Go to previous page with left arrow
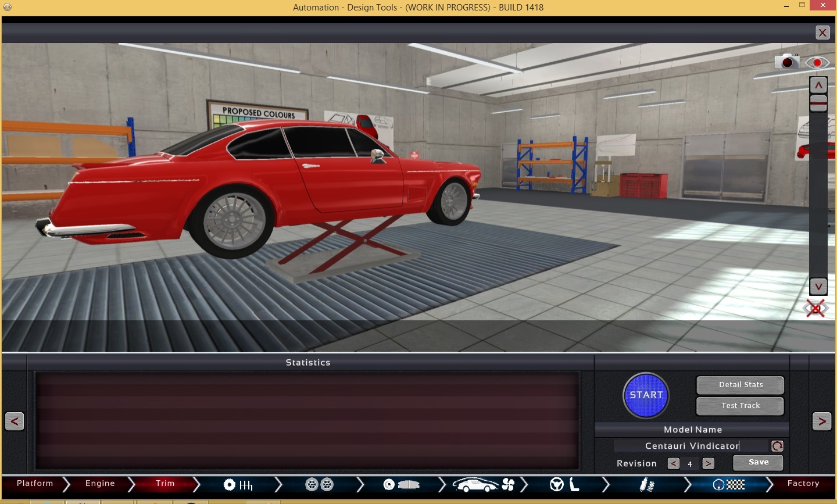The image size is (837, 504). pos(15,421)
